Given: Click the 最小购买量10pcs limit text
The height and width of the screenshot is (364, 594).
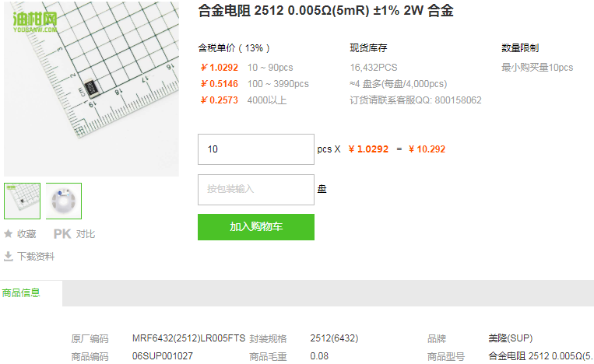Looking at the screenshot, I should (x=537, y=68).
